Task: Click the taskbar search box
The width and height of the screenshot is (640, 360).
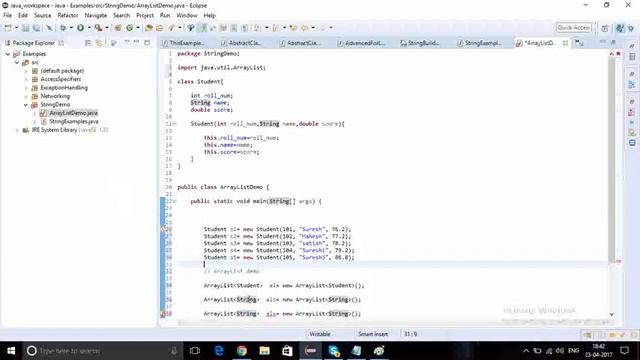Action: 102,351
